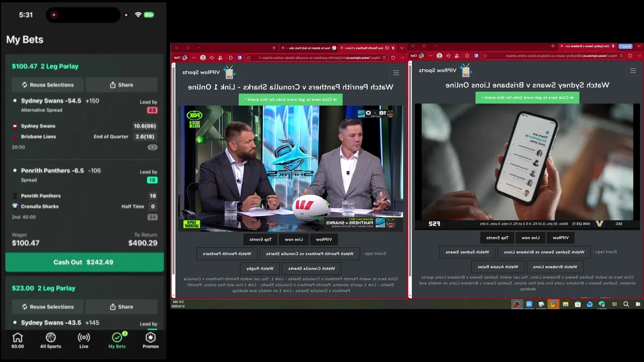
Task: Select the Sydney Swans -54.5 alternative spread leg
Action: [x=85, y=105]
